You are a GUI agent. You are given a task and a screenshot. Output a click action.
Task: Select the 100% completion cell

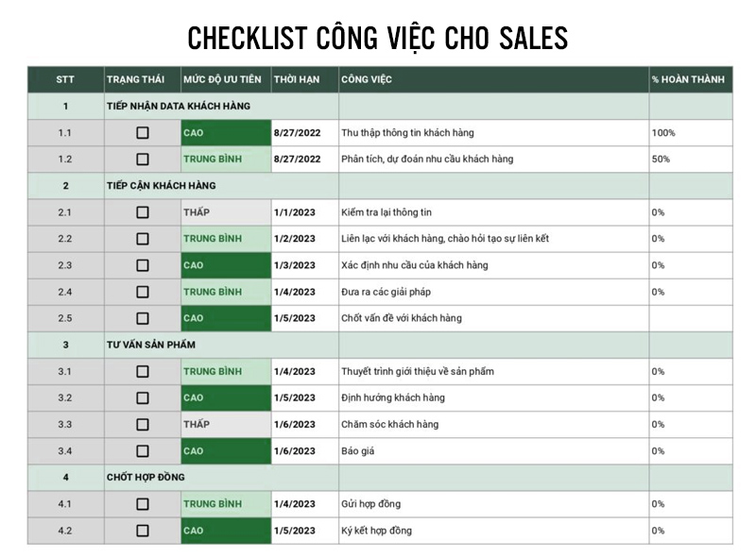pos(691,132)
